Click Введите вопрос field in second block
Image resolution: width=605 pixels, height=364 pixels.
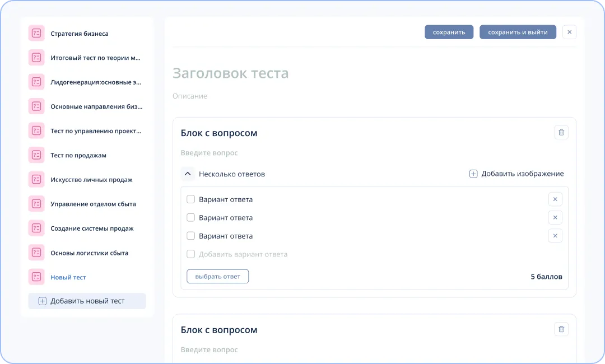click(209, 350)
